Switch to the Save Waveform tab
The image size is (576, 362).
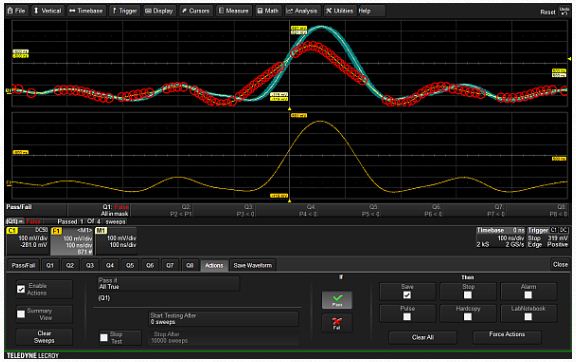(253, 265)
